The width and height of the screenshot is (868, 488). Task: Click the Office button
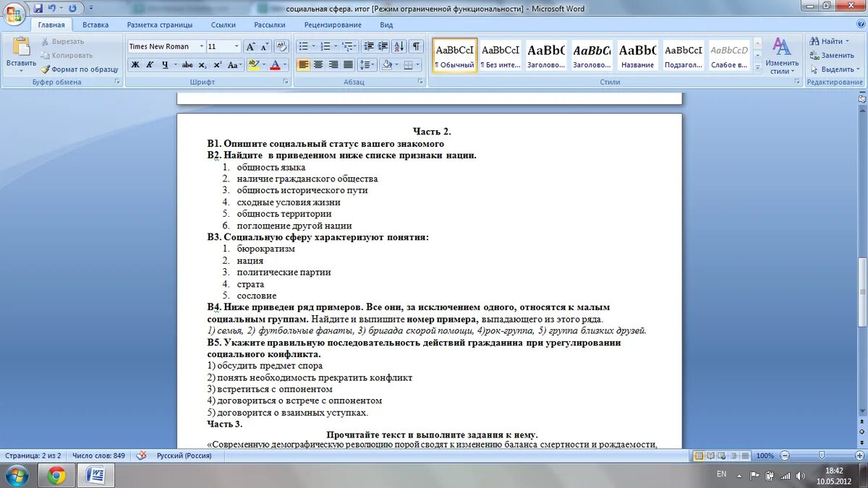[14, 13]
